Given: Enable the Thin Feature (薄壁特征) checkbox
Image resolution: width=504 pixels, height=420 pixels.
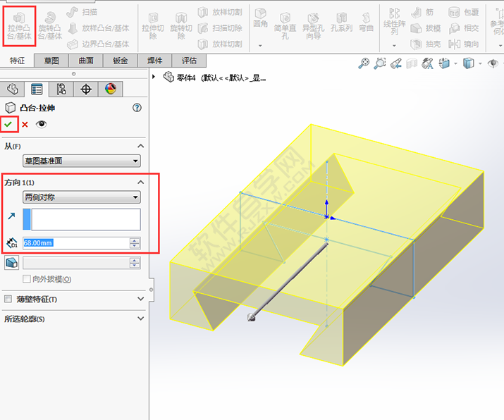Looking at the screenshot, I should pos(8,299).
